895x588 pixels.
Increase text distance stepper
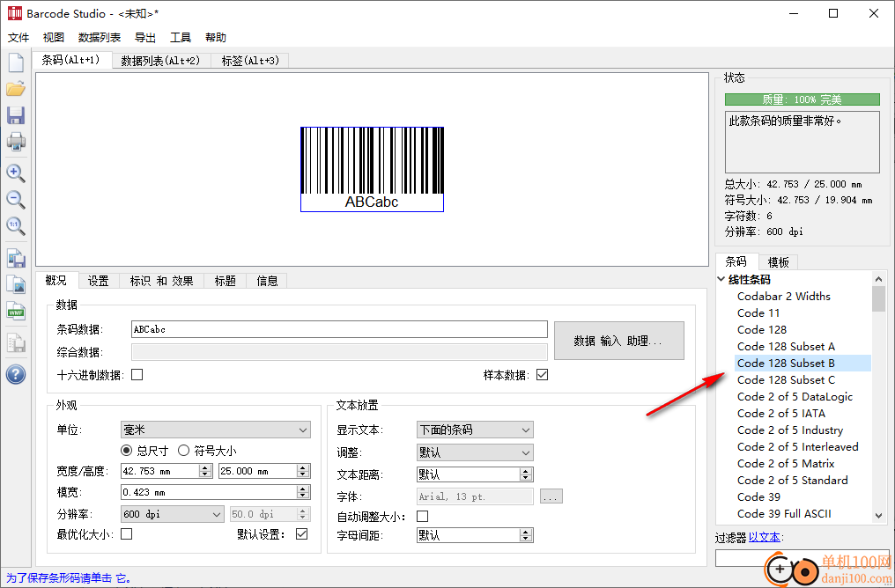point(526,471)
